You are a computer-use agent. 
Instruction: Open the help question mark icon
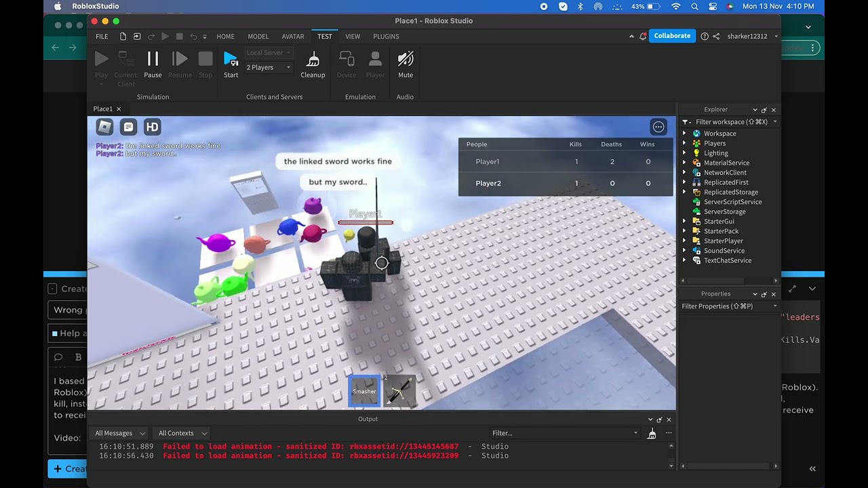point(705,37)
